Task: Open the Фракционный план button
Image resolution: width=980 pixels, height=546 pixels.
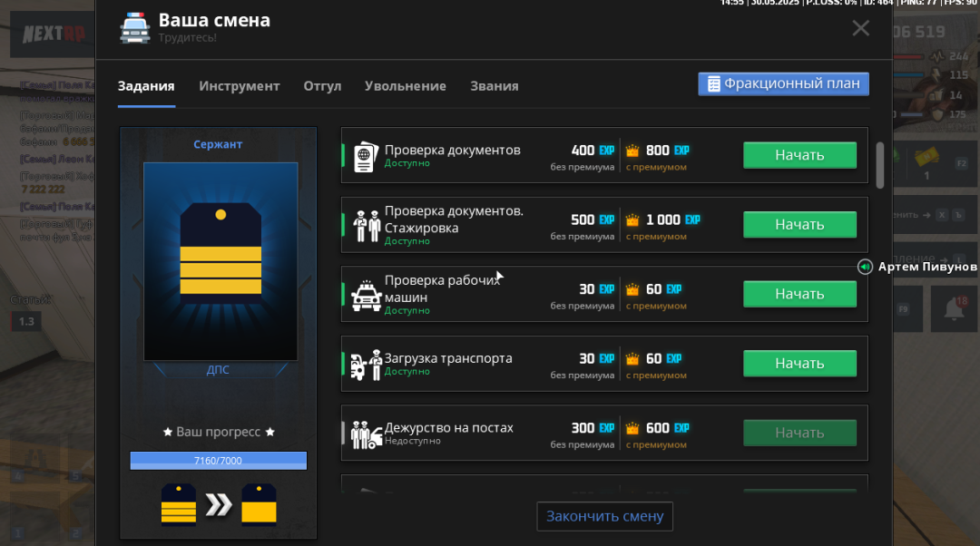Action: coord(783,83)
